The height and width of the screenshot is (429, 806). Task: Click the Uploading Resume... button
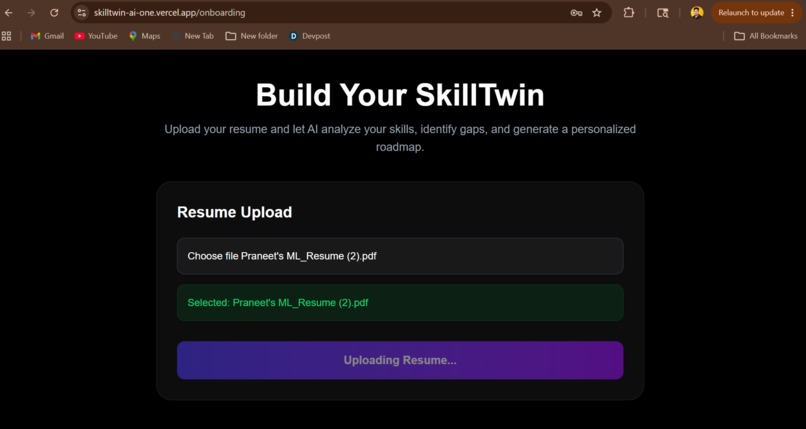click(400, 360)
